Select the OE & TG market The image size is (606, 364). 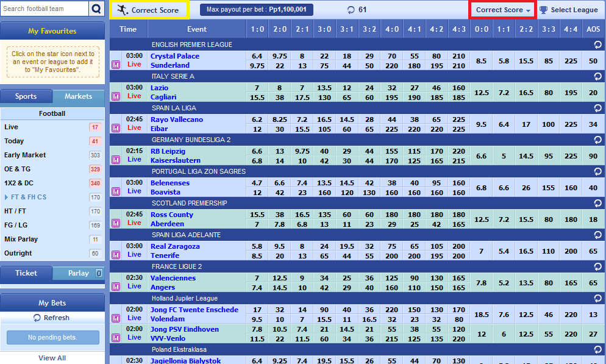pyautogui.click(x=52, y=169)
